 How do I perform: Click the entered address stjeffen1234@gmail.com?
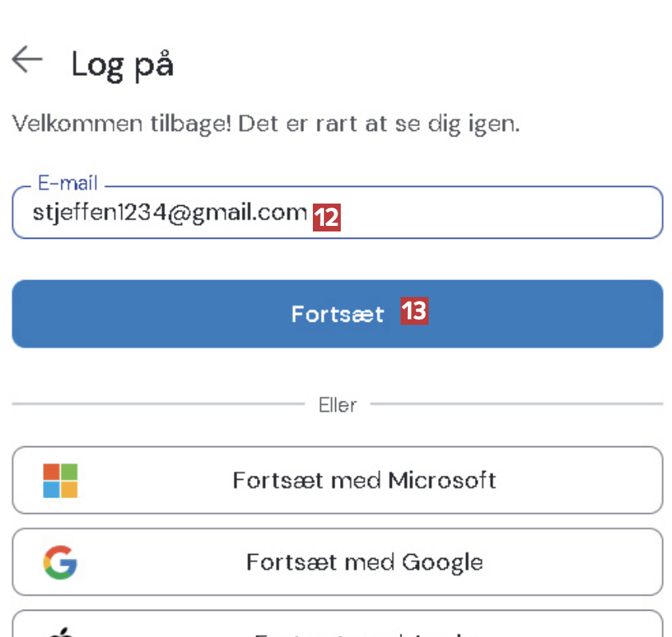[169, 213]
